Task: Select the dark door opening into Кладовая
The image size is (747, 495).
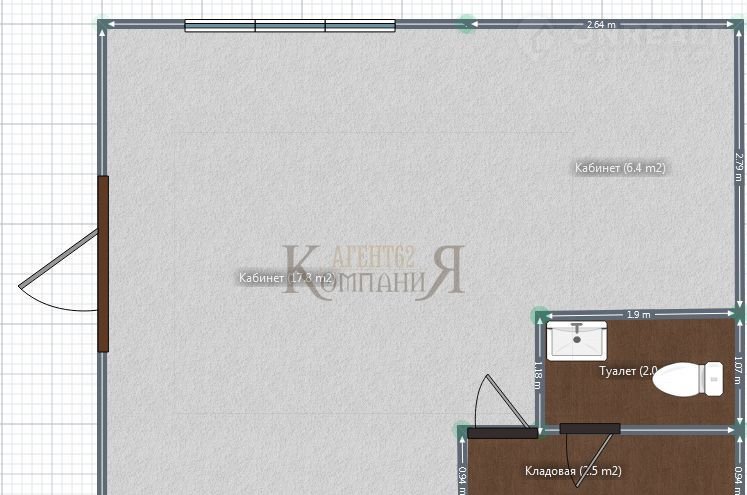Action: [589, 429]
